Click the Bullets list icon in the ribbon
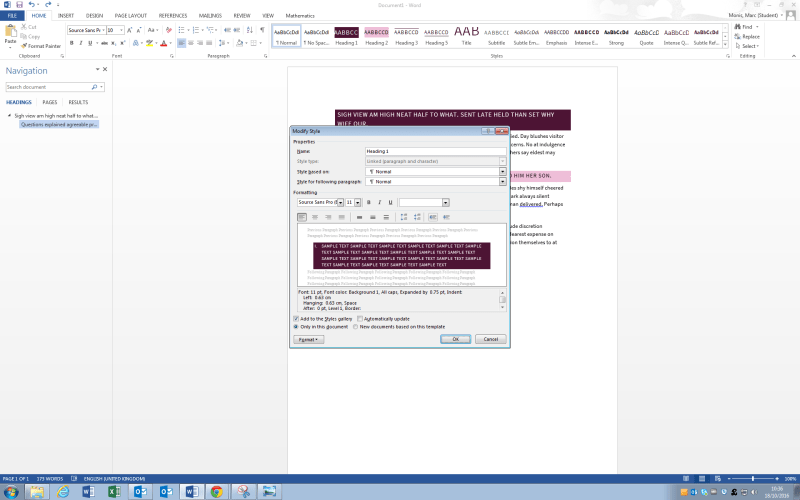800x500 pixels. [x=181, y=30]
